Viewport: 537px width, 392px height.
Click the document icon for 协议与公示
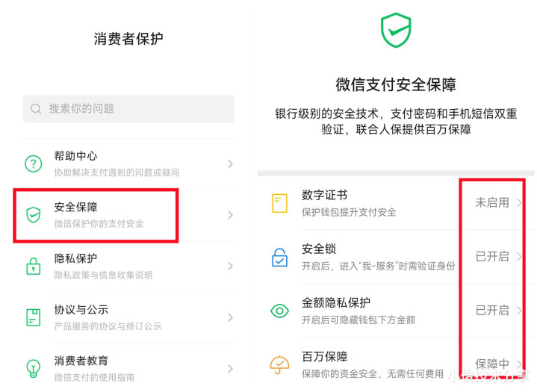(x=33, y=317)
